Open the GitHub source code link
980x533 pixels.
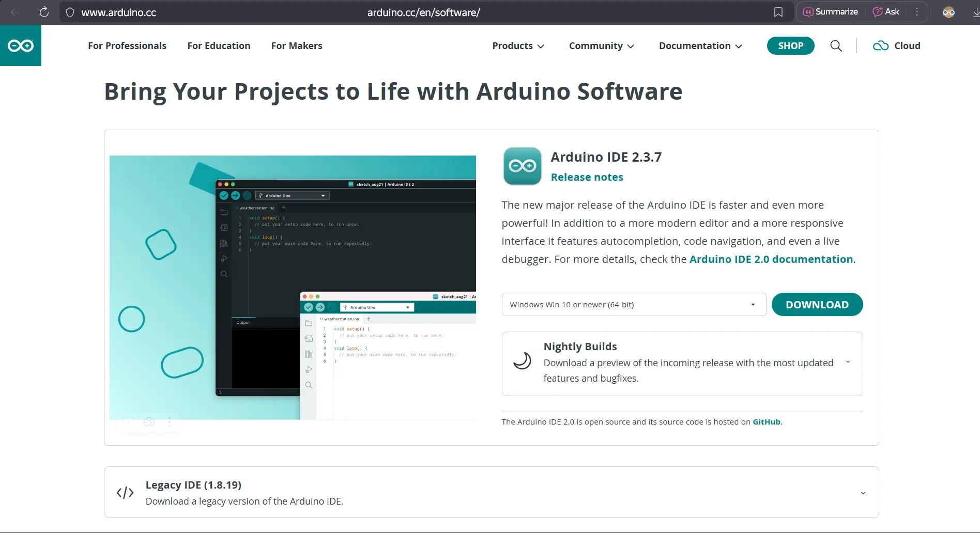click(767, 422)
